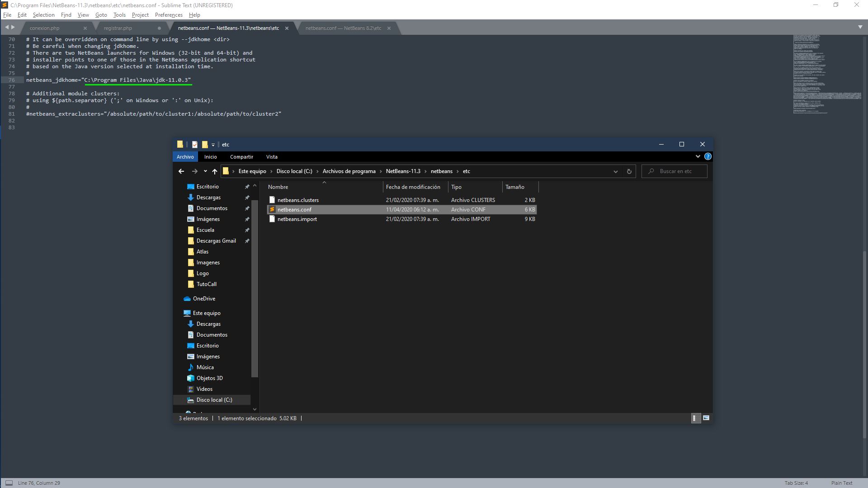The image size is (868, 488).
Task: Open the Tools menu
Action: pos(119,15)
